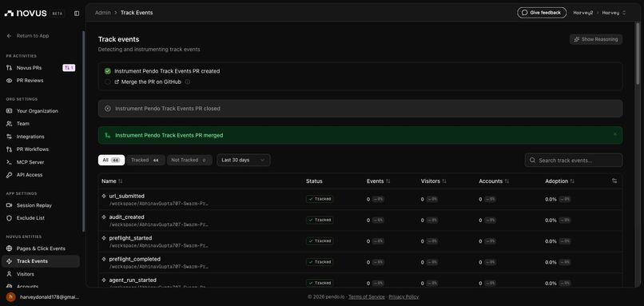
Task: Click the Return to App arrow icon
Action: tap(9, 36)
